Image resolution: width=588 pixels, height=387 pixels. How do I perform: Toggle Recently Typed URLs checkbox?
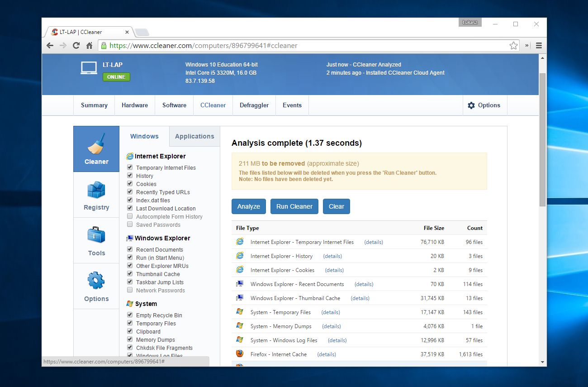pyautogui.click(x=130, y=192)
